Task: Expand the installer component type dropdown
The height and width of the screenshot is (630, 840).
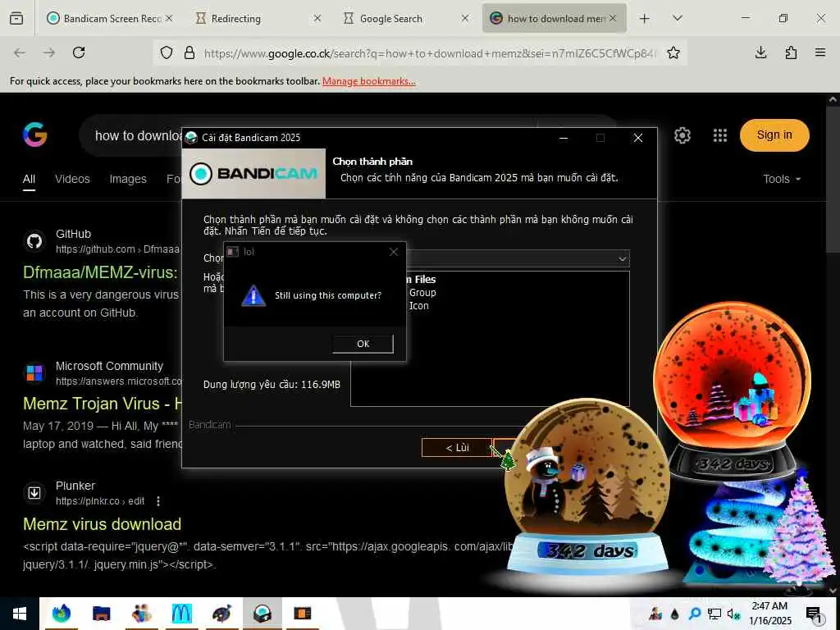Action: [622, 258]
